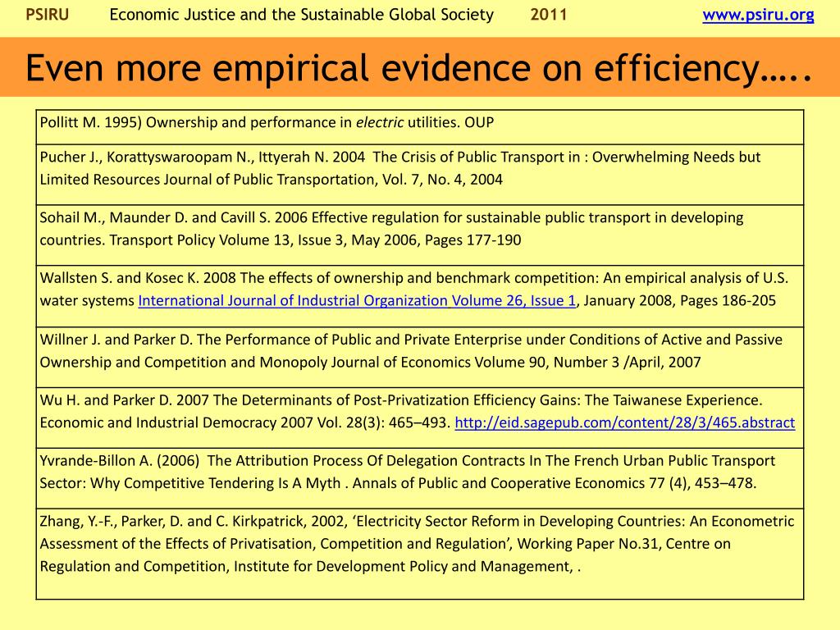This screenshot has width=840, height=630.
Task: Click 'Journal of Public Transportation, Vol. 7' text
Action: pos(293,180)
